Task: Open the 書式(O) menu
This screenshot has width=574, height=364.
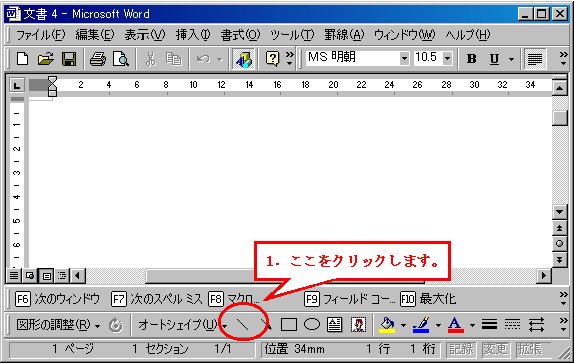Action: (x=240, y=35)
